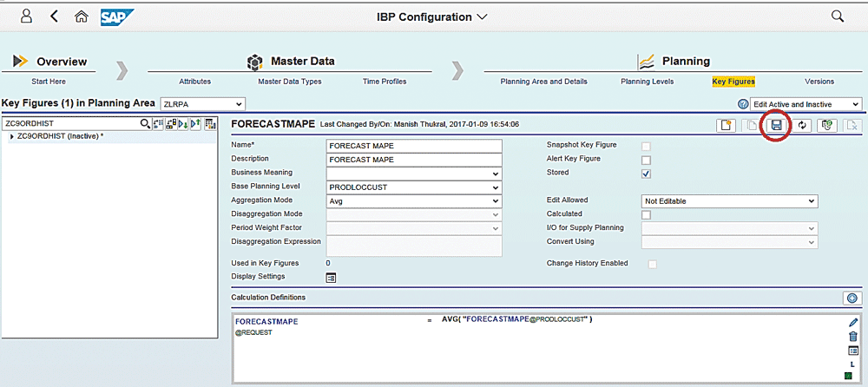Screen dimensions: 868x387
Task: Toggle the Calculated checkbox
Action: tap(646, 215)
